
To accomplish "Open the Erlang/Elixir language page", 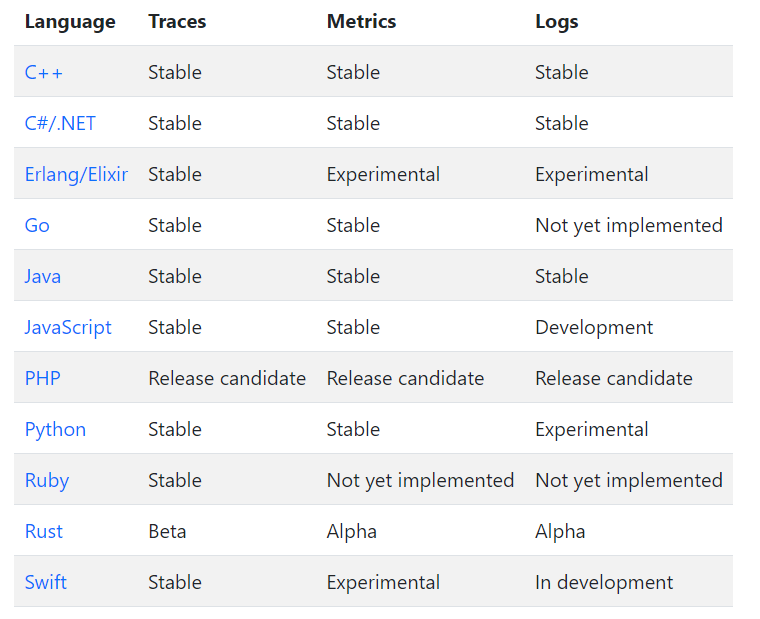I will [x=76, y=174].
